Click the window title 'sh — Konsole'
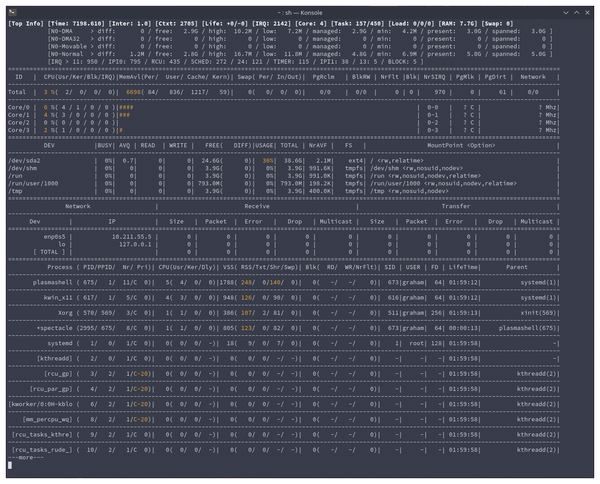600x484 pixels. (303, 13)
